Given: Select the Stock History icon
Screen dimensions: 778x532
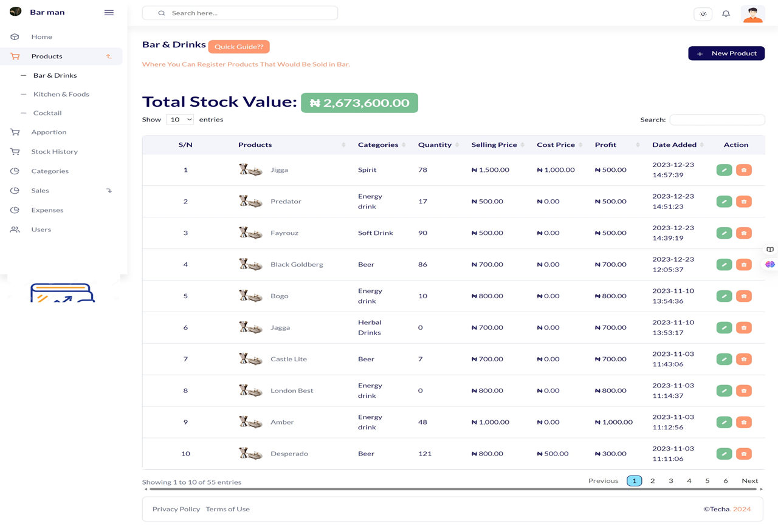Looking at the screenshot, I should point(15,151).
